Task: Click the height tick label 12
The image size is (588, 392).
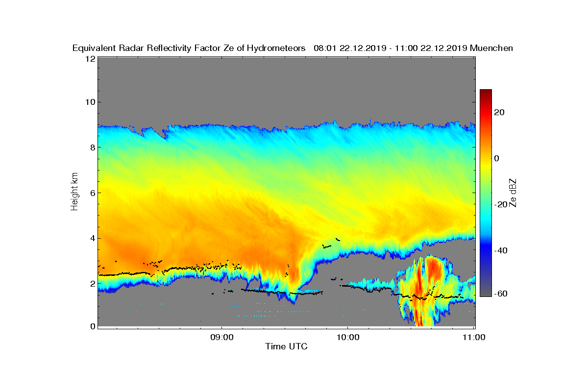Action: tap(89, 58)
